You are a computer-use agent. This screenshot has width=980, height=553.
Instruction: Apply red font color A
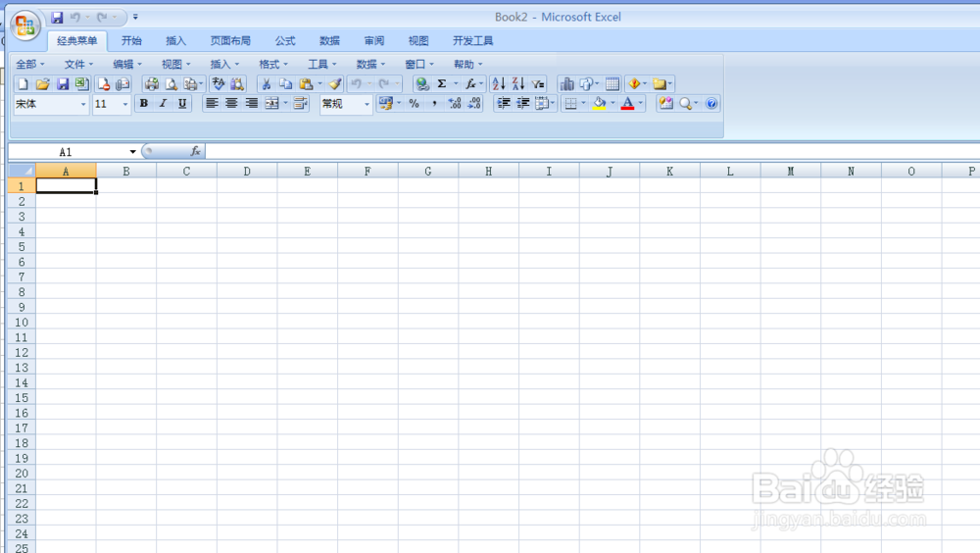627,104
